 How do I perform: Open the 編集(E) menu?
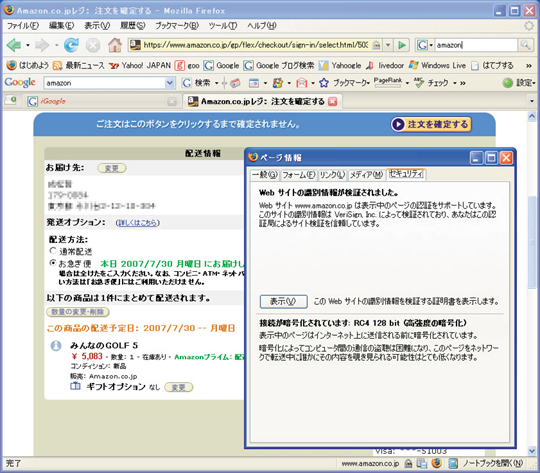pos(61,25)
